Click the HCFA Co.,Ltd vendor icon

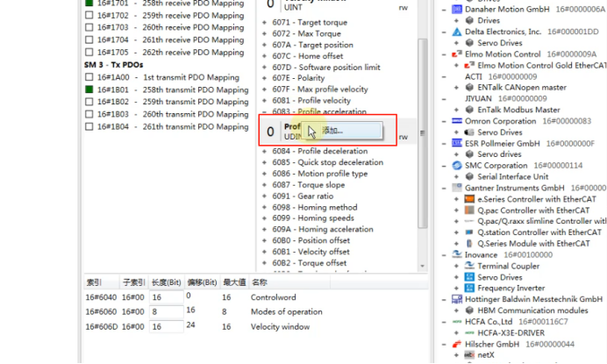pyautogui.click(x=457, y=322)
